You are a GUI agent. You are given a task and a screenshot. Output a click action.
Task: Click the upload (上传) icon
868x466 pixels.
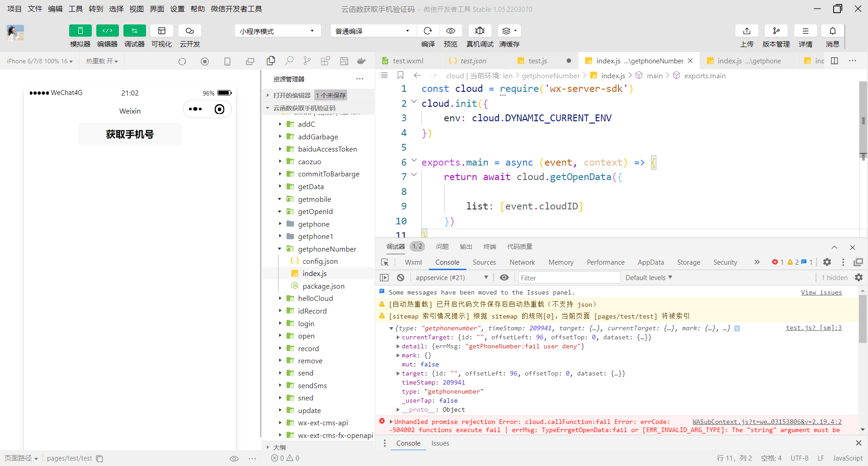tap(747, 31)
